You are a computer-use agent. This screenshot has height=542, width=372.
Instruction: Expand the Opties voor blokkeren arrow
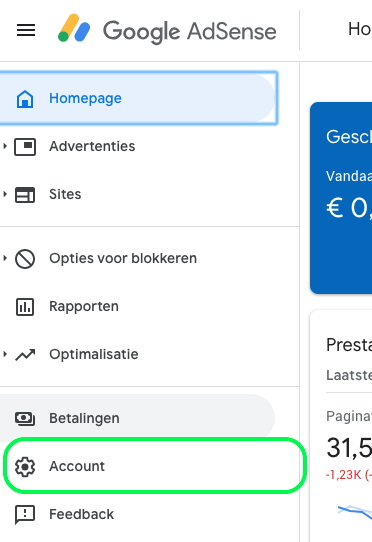click(x=5, y=258)
